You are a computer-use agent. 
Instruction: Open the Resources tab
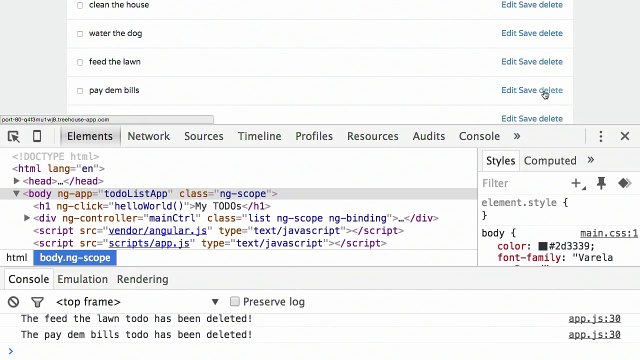pos(373,136)
